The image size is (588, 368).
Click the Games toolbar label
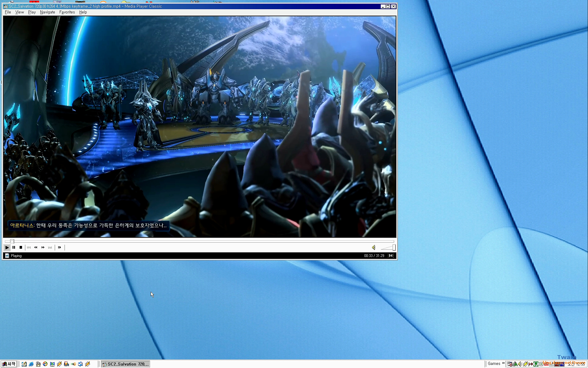coord(494,364)
